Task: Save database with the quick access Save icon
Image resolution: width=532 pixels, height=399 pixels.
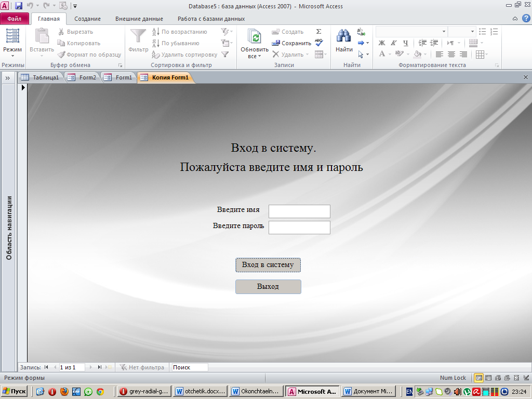Action: 18,6
